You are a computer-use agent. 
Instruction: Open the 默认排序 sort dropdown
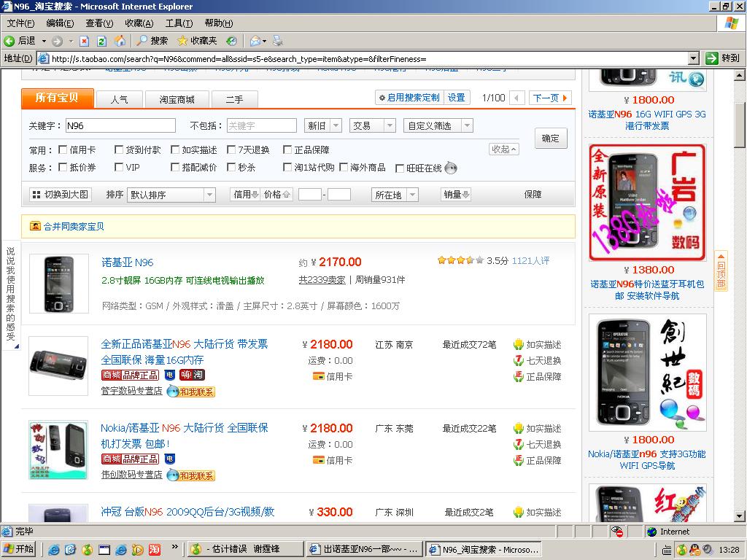pos(171,195)
